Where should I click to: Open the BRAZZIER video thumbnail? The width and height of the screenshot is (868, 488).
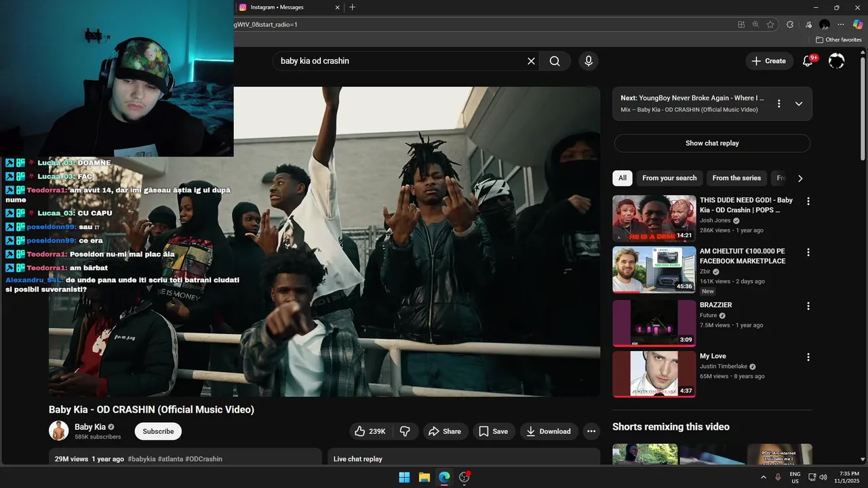point(654,323)
